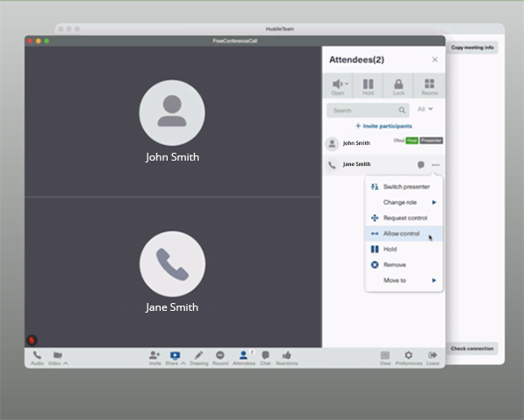524x420 pixels.
Task: Click Check connection in HuddleTeam window
Action: [472, 348]
